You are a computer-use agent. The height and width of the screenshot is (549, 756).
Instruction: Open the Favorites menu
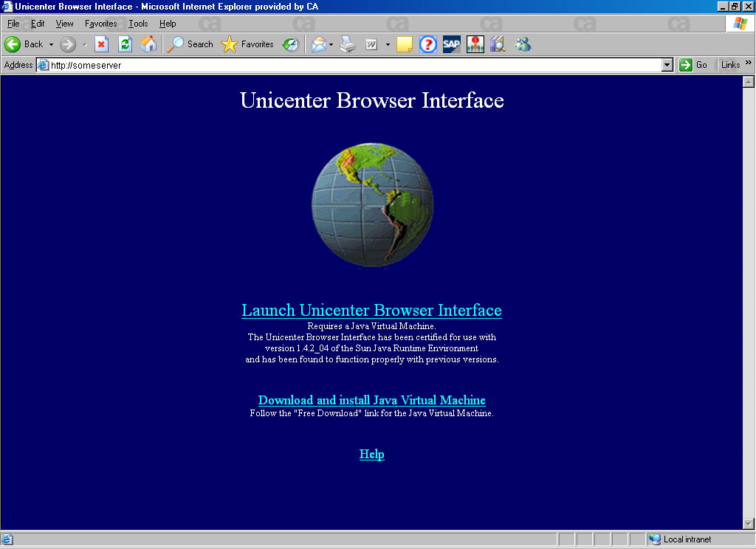click(x=100, y=24)
